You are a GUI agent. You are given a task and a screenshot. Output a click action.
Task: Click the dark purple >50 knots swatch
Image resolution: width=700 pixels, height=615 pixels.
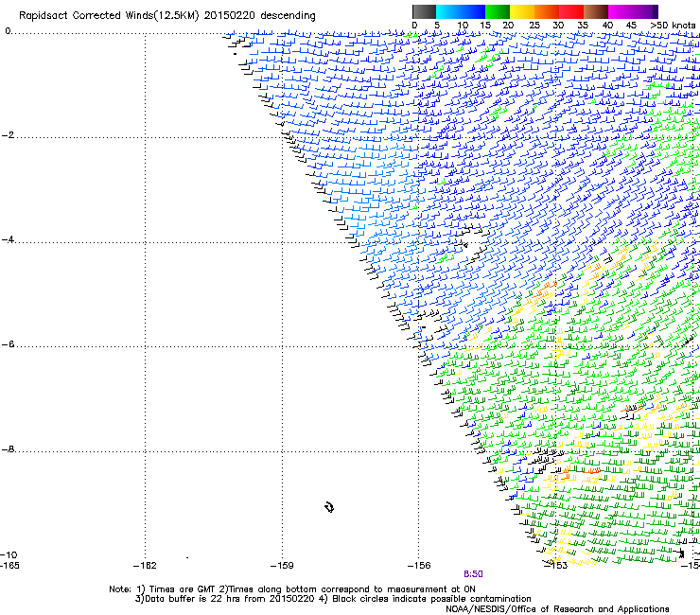[x=655, y=11]
